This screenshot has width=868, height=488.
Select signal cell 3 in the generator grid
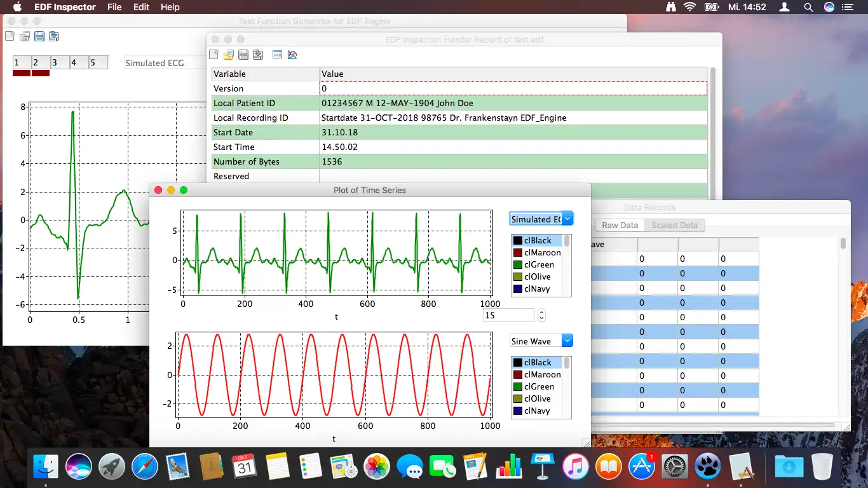(x=60, y=62)
